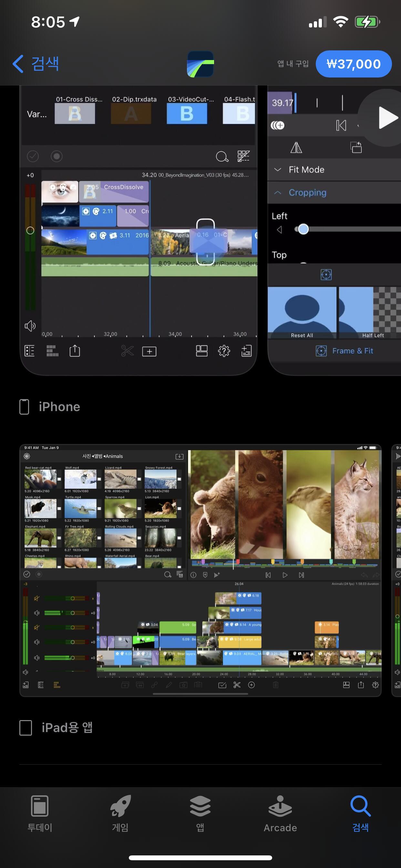
Task: Tap the layout view icon in toolbar
Action: [201, 351]
